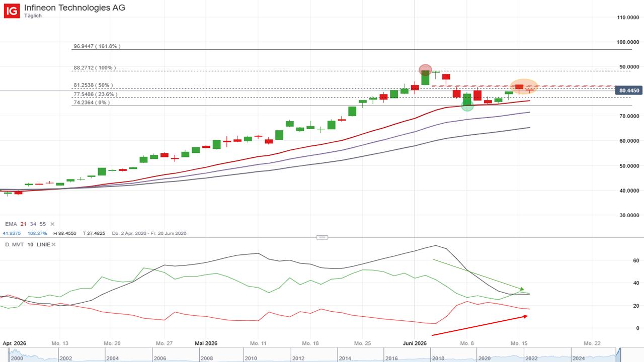This screenshot has height=362, width=644.
Task: Click the Täglich interval label
Action: click(33, 16)
